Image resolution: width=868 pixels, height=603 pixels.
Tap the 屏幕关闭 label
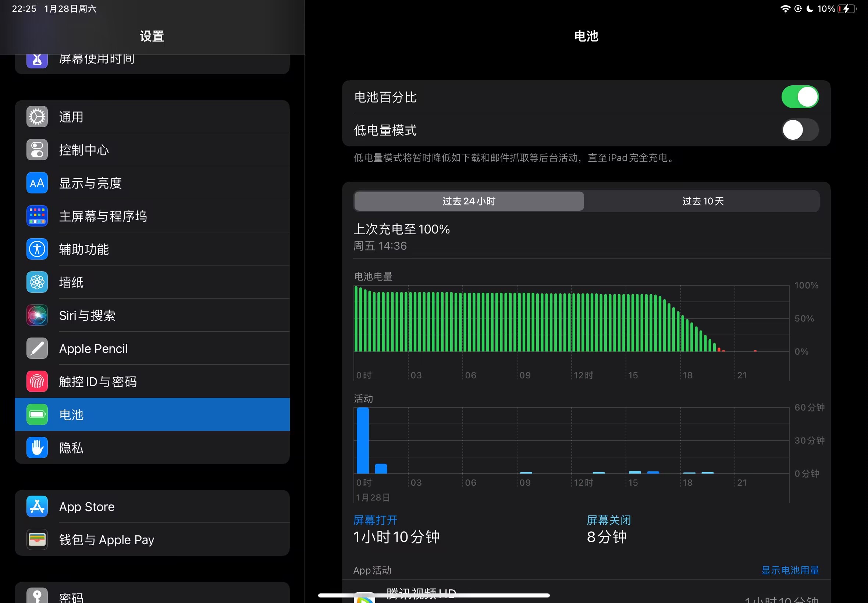point(608,520)
